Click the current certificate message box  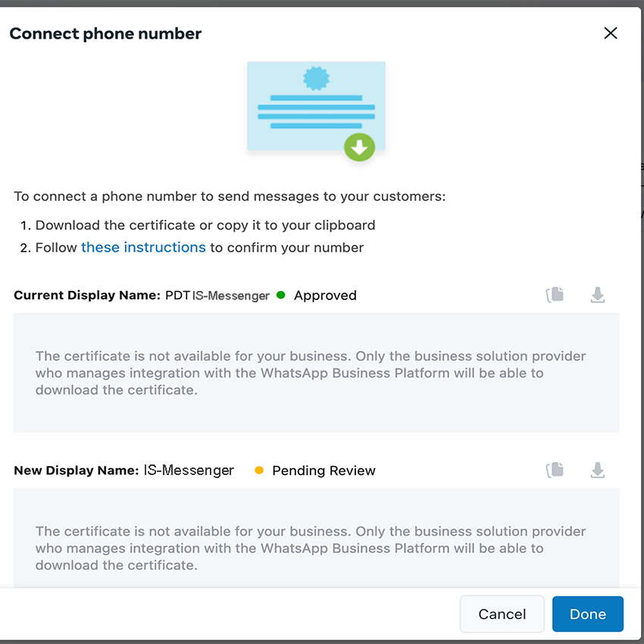(316, 373)
